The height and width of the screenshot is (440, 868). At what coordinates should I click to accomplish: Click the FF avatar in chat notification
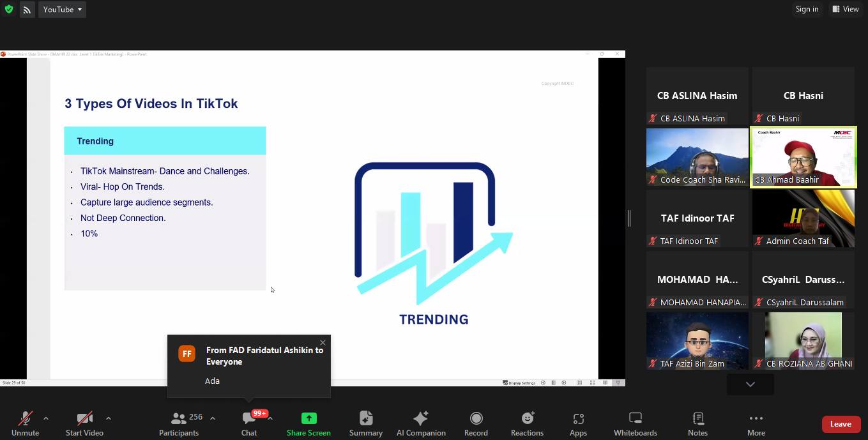(187, 353)
